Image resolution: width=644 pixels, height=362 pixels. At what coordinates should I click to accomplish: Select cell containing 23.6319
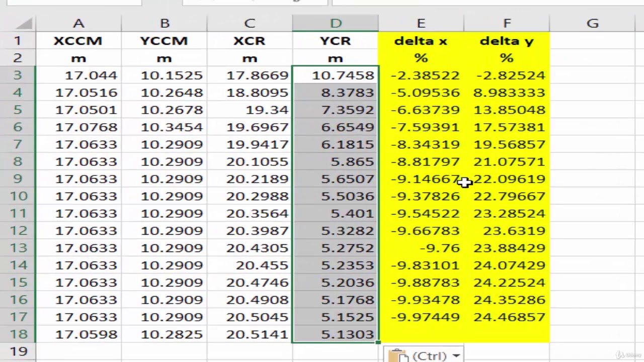click(507, 231)
